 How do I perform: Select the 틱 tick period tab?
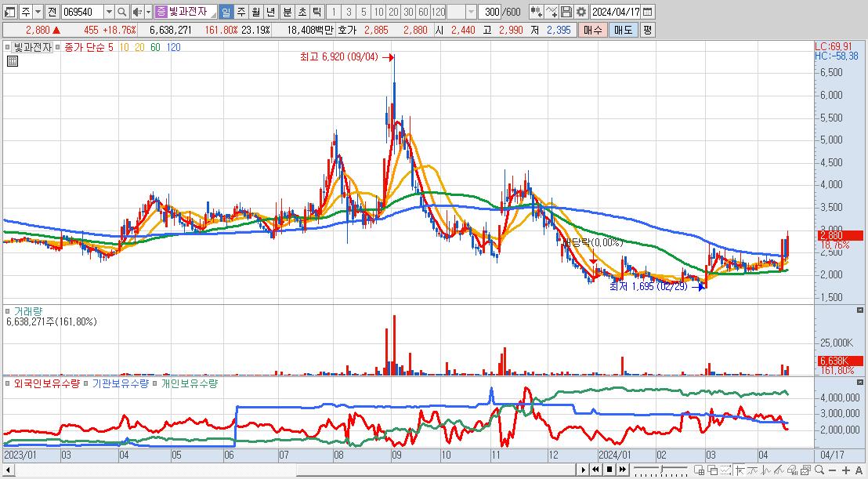point(316,12)
